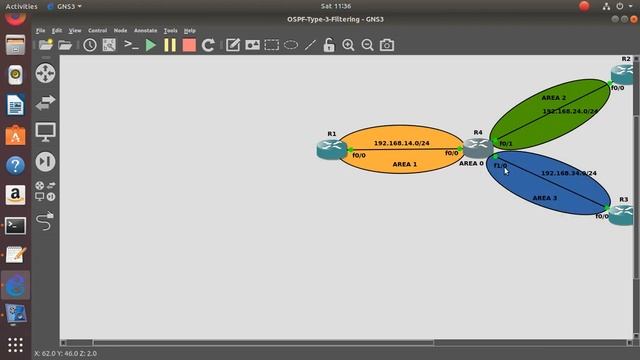Zoom in on the topology
The width and height of the screenshot is (640, 360).
pyautogui.click(x=348, y=45)
